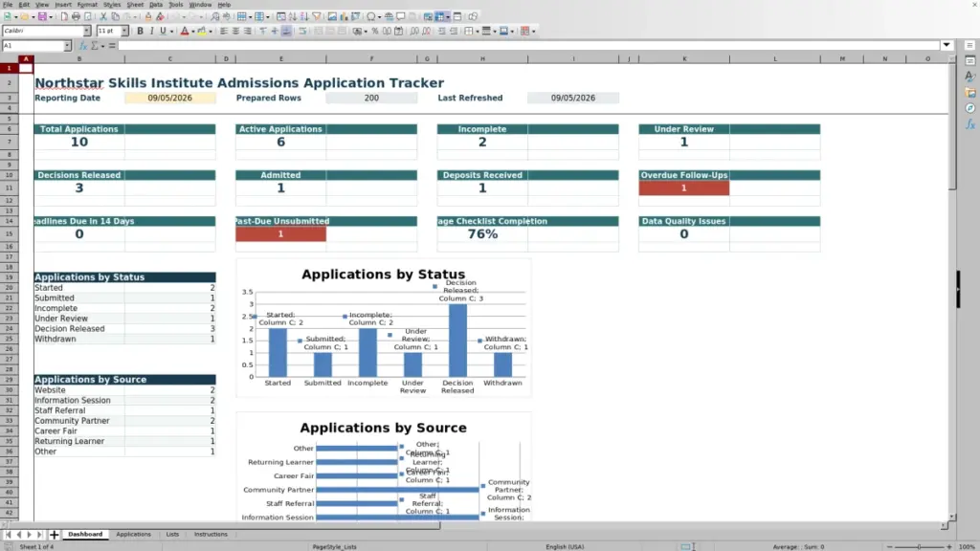Open the File menu

point(8,5)
